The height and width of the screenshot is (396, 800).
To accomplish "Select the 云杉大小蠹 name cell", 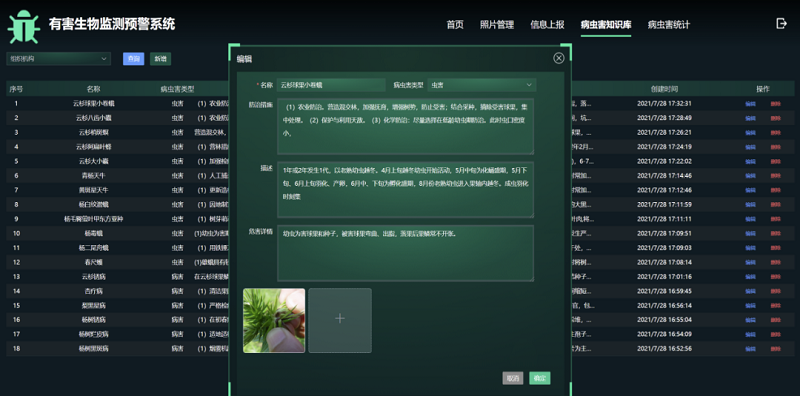I will click(93, 161).
